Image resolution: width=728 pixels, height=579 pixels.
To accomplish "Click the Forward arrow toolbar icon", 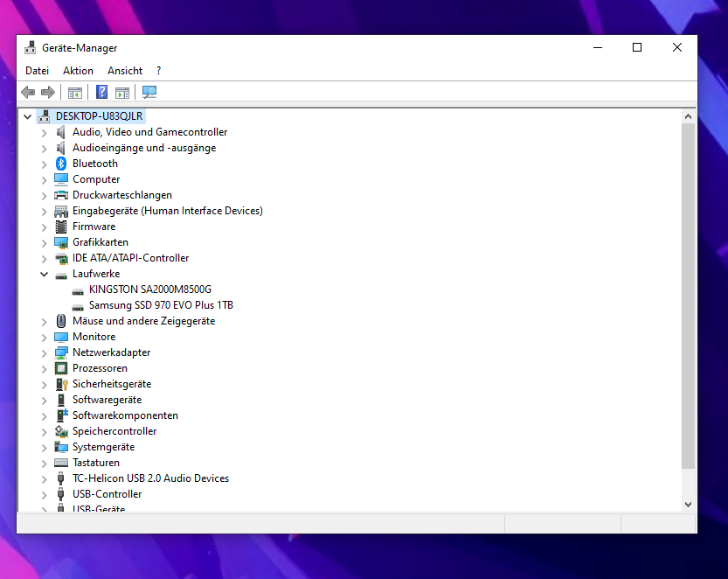I will tap(48, 92).
